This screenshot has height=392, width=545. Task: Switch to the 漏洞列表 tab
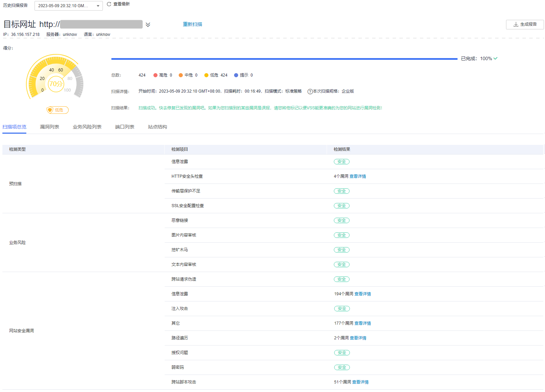pyautogui.click(x=50, y=127)
